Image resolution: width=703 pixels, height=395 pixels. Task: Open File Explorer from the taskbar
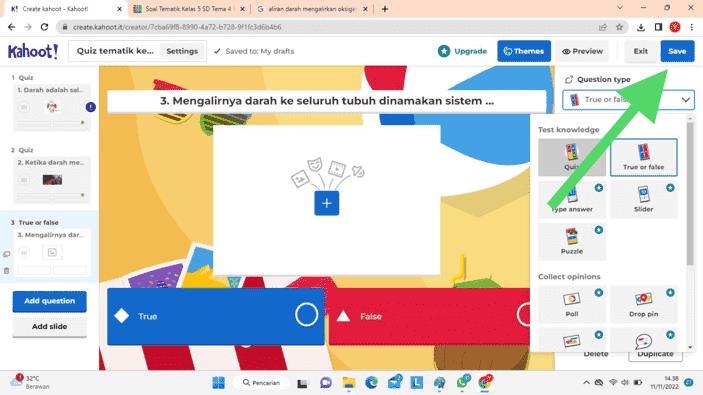coord(348,382)
